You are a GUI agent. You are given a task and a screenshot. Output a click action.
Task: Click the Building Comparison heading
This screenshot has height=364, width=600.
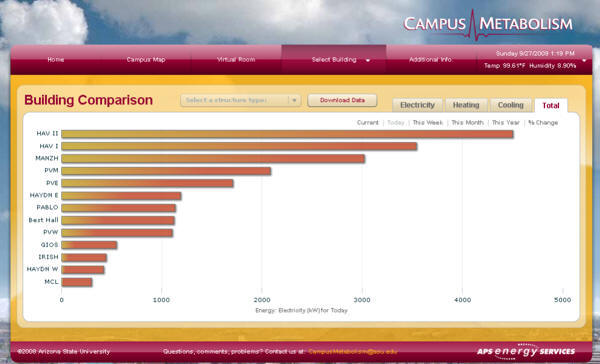click(x=88, y=100)
